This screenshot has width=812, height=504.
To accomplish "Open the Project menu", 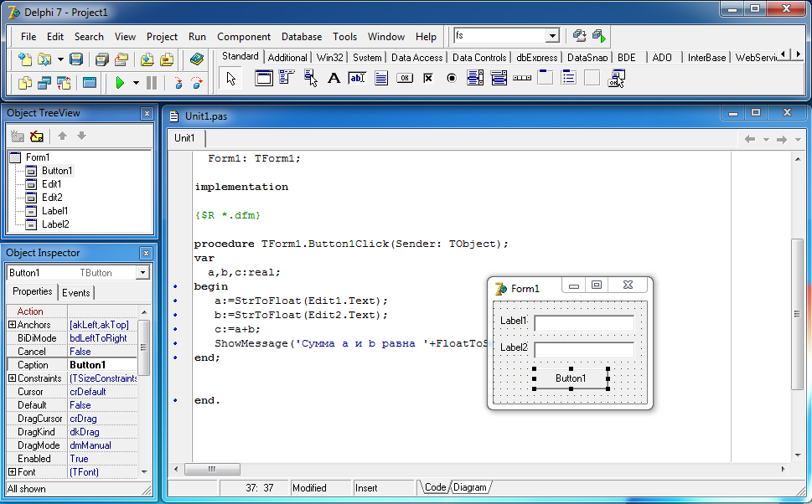I will point(162,37).
